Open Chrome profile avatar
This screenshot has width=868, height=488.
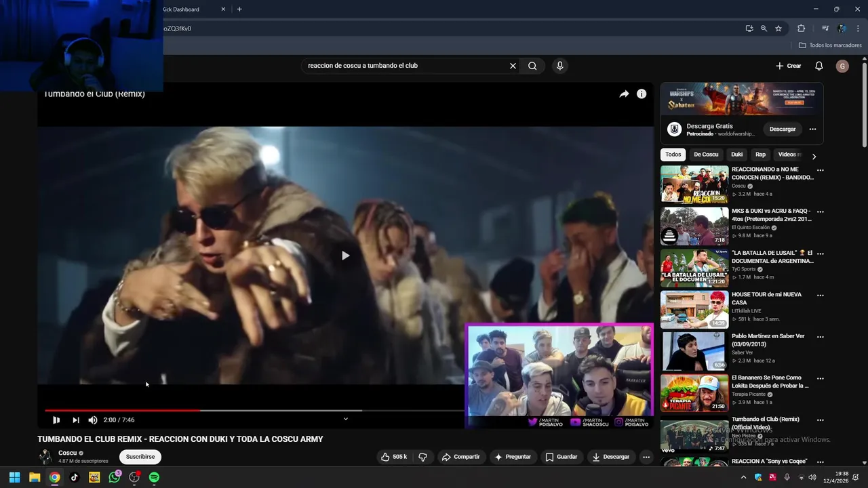pyautogui.click(x=842, y=28)
